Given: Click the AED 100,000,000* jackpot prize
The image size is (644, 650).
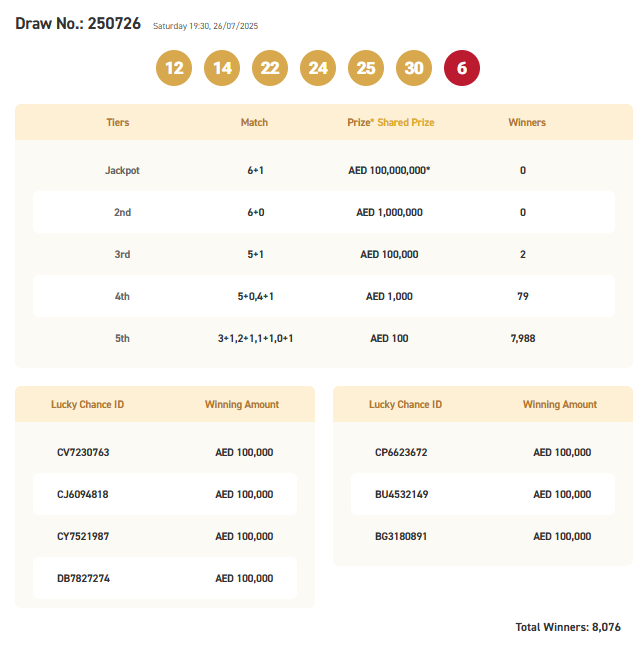Looking at the screenshot, I should click(389, 170).
